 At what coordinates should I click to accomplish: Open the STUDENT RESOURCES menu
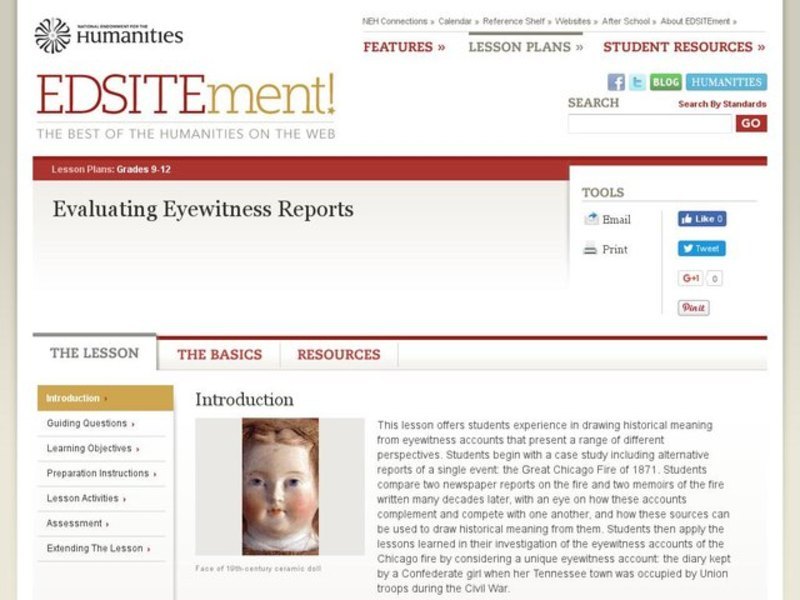pos(684,47)
